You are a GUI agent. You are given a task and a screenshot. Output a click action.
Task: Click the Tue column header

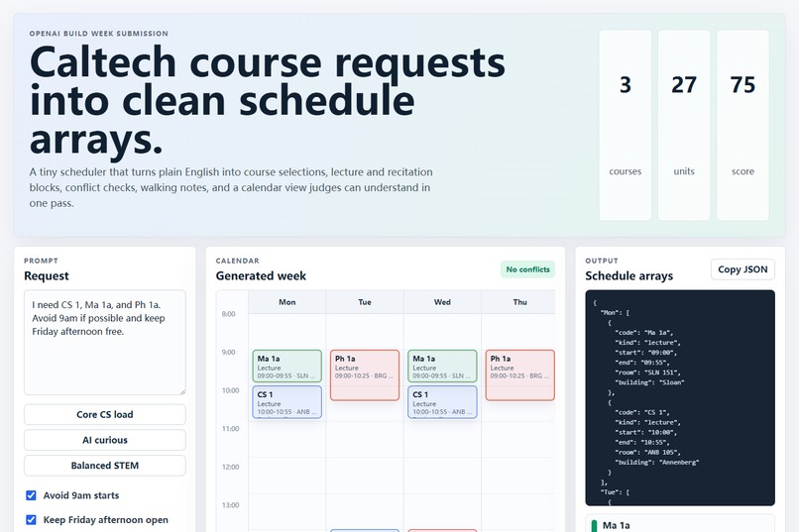pyautogui.click(x=365, y=302)
